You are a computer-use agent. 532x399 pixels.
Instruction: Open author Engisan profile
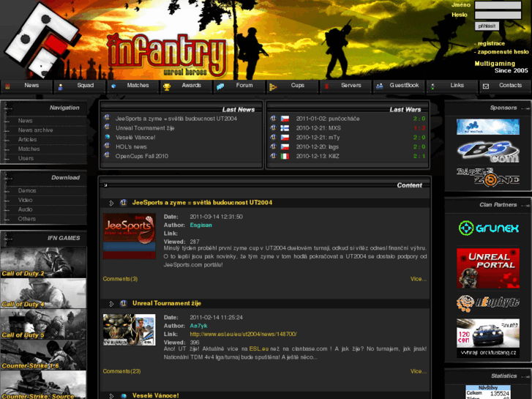click(201, 225)
